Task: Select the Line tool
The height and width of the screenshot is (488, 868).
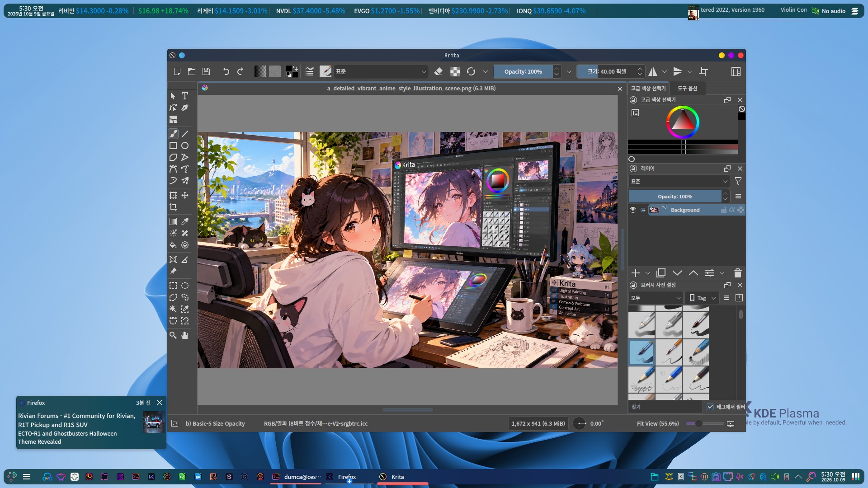Action: pyautogui.click(x=185, y=134)
